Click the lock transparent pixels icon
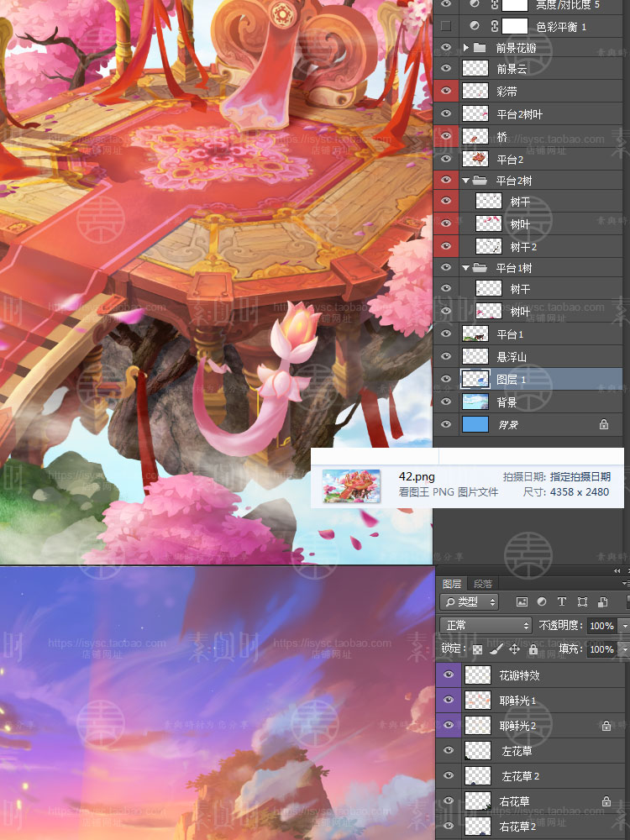Screen dimensions: 630x840 (x=477, y=649)
